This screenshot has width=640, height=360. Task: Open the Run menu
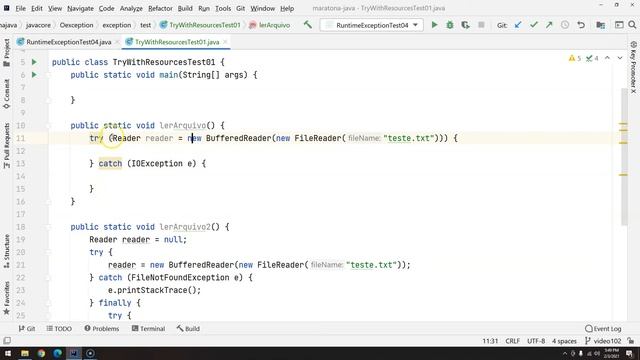[204, 8]
